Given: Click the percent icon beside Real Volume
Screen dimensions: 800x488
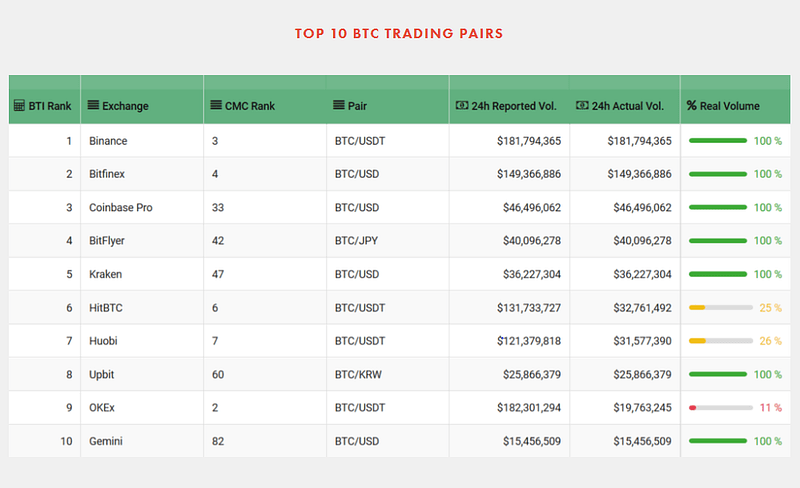Looking at the screenshot, I should point(691,106).
